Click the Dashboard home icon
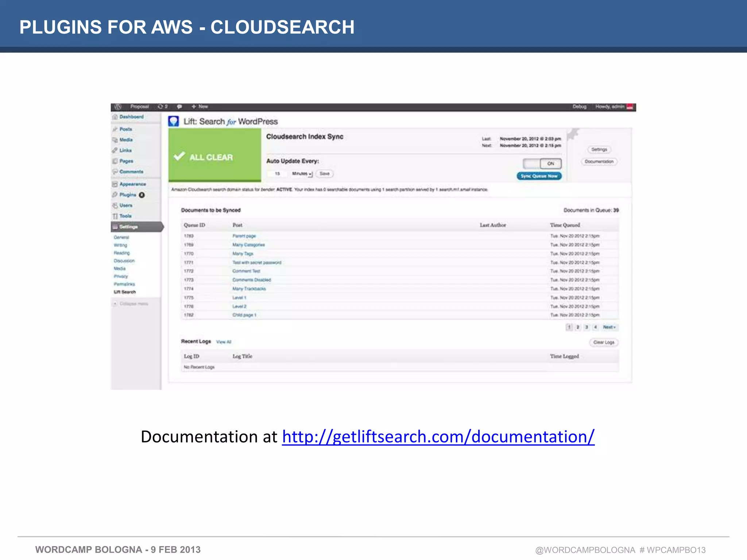This screenshot has height=560, width=747. (x=115, y=117)
